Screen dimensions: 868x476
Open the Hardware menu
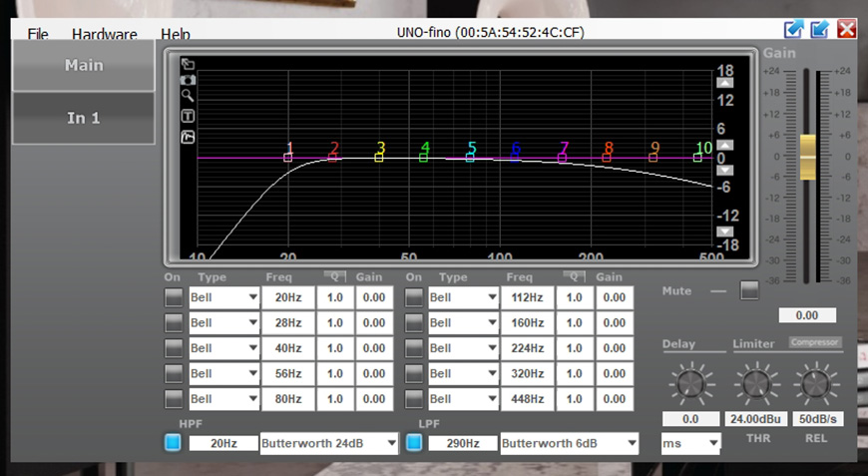click(104, 35)
